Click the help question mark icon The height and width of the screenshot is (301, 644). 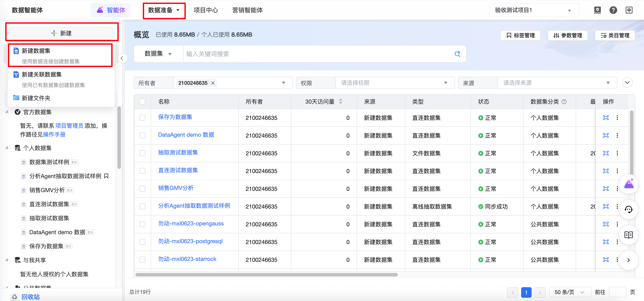(x=613, y=10)
